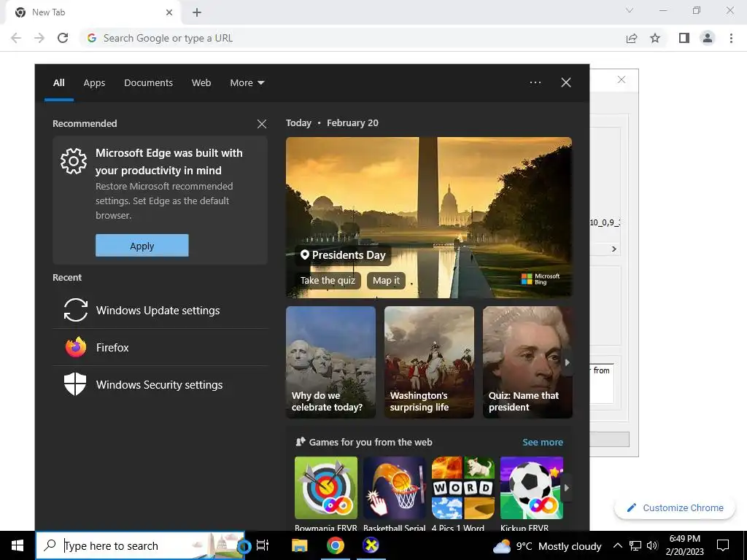Open File Explorer from taskbar

coord(300,545)
